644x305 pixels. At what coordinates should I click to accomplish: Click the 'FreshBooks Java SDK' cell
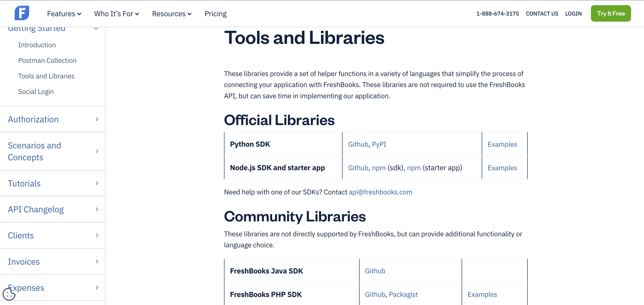(292, 271)
